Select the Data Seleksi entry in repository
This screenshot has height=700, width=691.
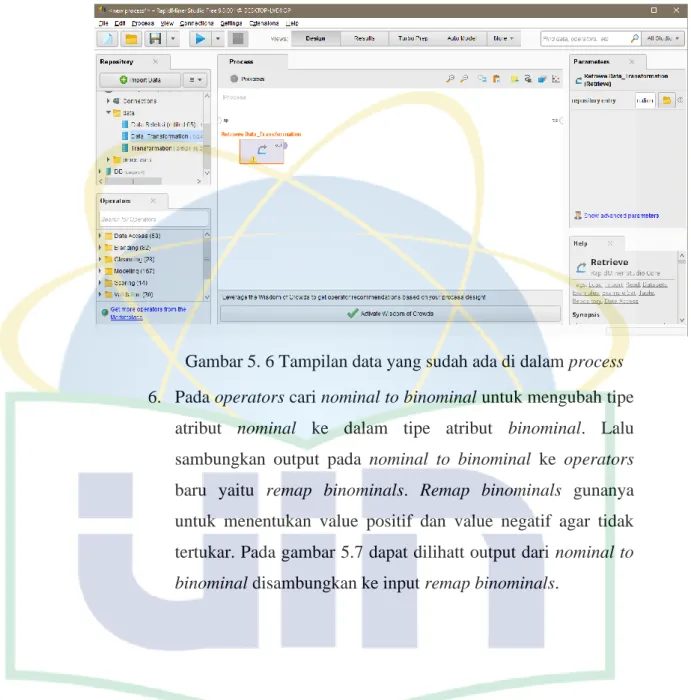(162, 125)
